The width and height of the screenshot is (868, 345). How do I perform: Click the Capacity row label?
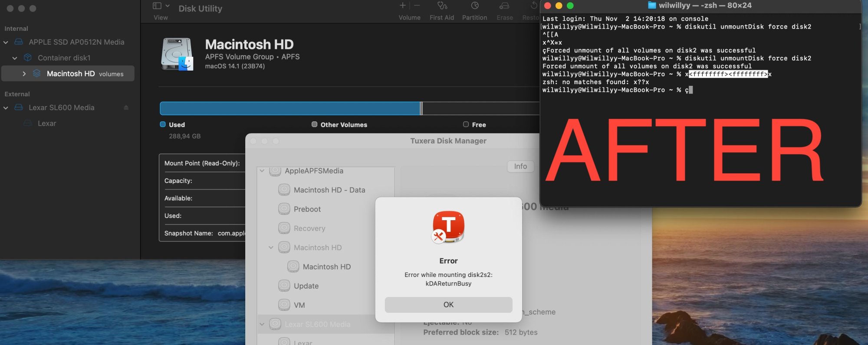click(x=178, y=181)
